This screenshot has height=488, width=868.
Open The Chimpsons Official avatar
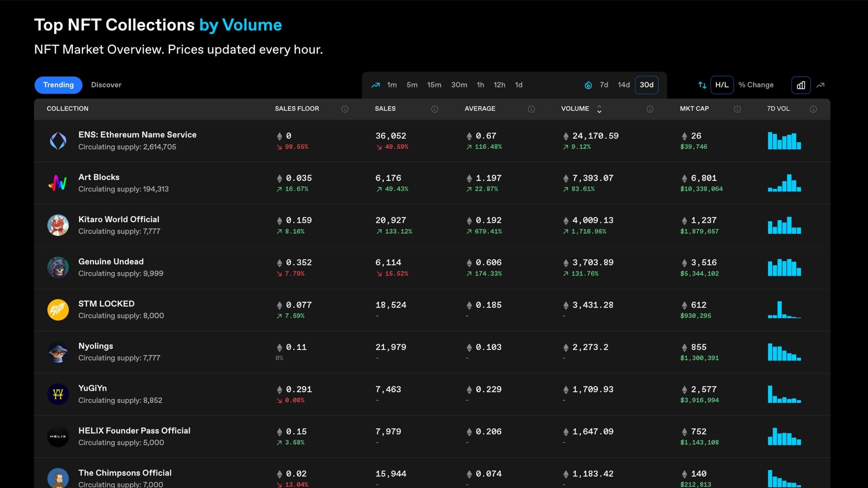58,478
